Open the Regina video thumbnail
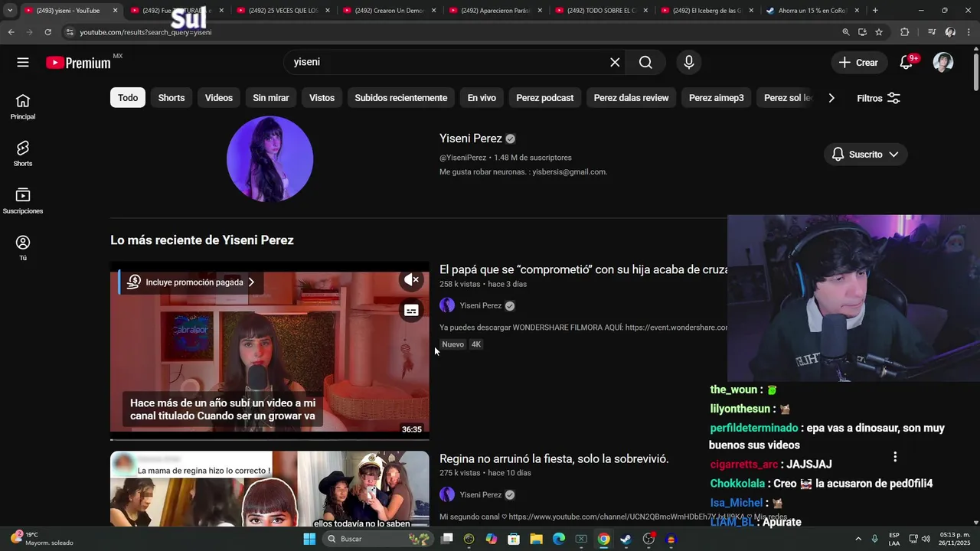 tap(269, 488)
